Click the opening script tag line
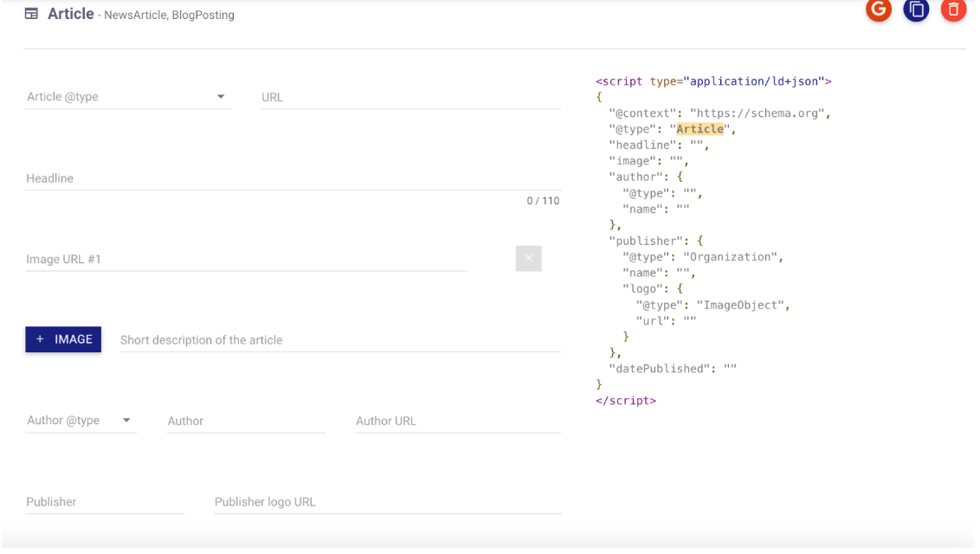Image resolution: width=980 pixels, height=554 pixels. click(713, 81)
